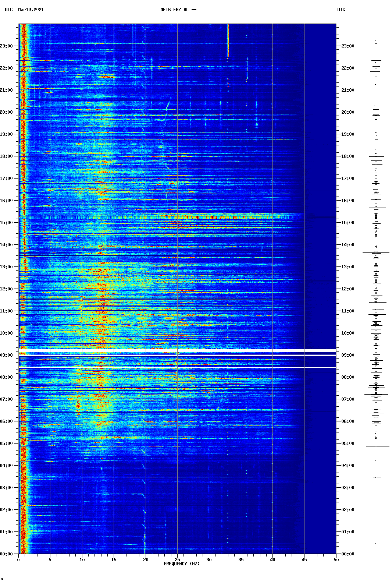Select the 15:00 time marker on right axis
392x583 pixels.
point(348,223)
